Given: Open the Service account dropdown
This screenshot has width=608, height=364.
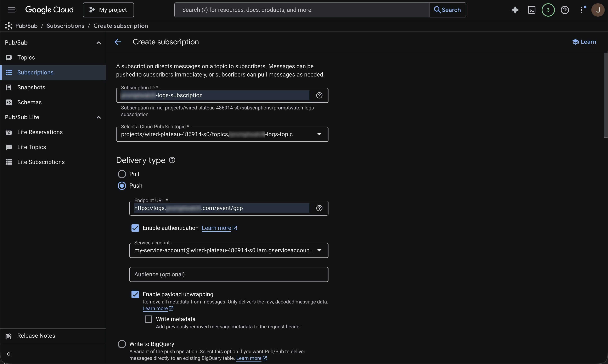Looking at the screenshot, I should 320,250.
